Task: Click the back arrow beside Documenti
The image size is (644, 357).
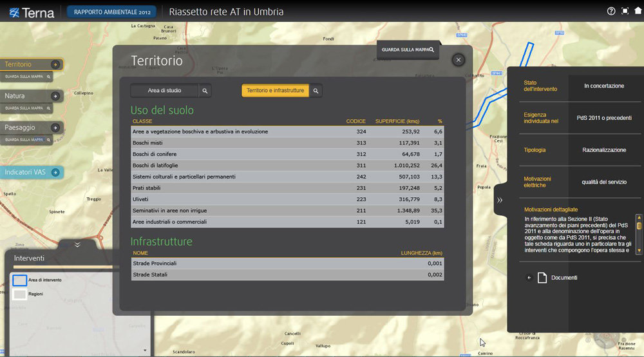Action: [529, 278]
